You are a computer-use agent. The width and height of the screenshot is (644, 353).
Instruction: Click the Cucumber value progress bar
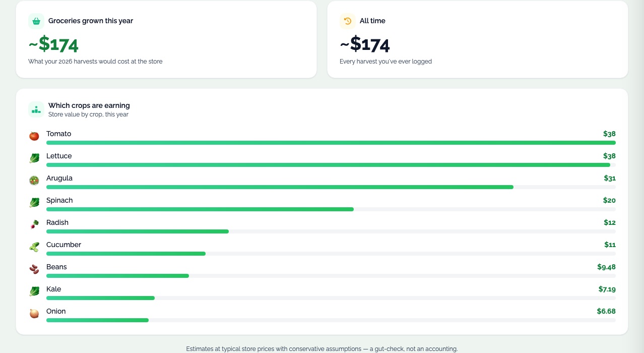pyautogui.click(x=331, y=254)
